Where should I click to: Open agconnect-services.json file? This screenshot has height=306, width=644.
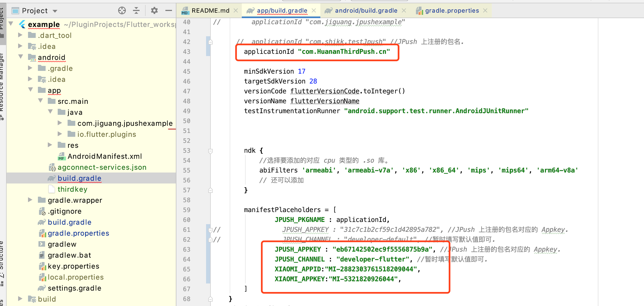[x=102, y=167]
